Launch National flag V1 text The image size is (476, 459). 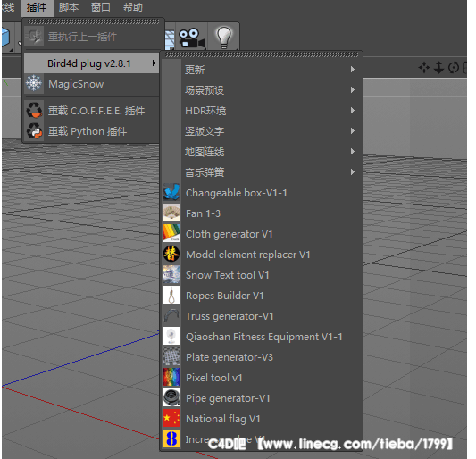(223, 419)
